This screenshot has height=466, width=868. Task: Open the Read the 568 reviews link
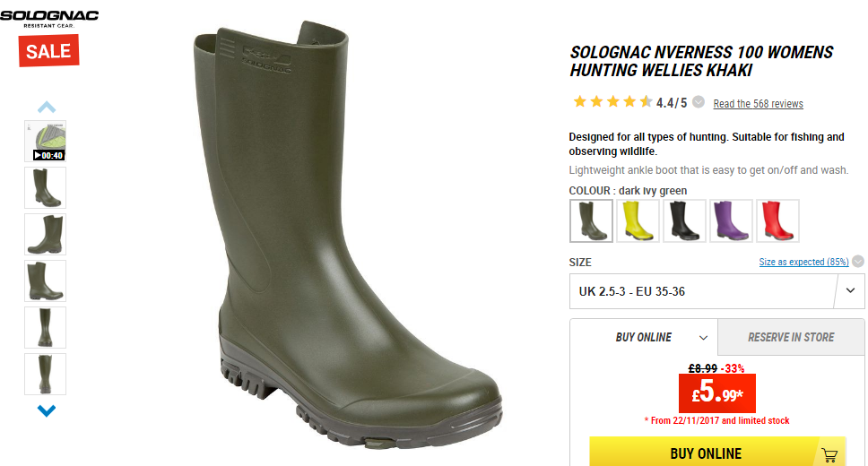pos(758,103)
